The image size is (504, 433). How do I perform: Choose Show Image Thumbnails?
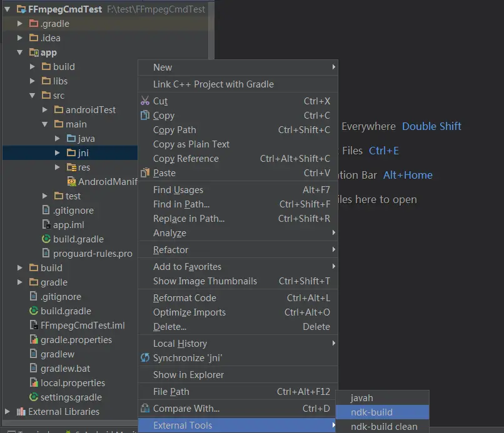[x=238, y=281]
